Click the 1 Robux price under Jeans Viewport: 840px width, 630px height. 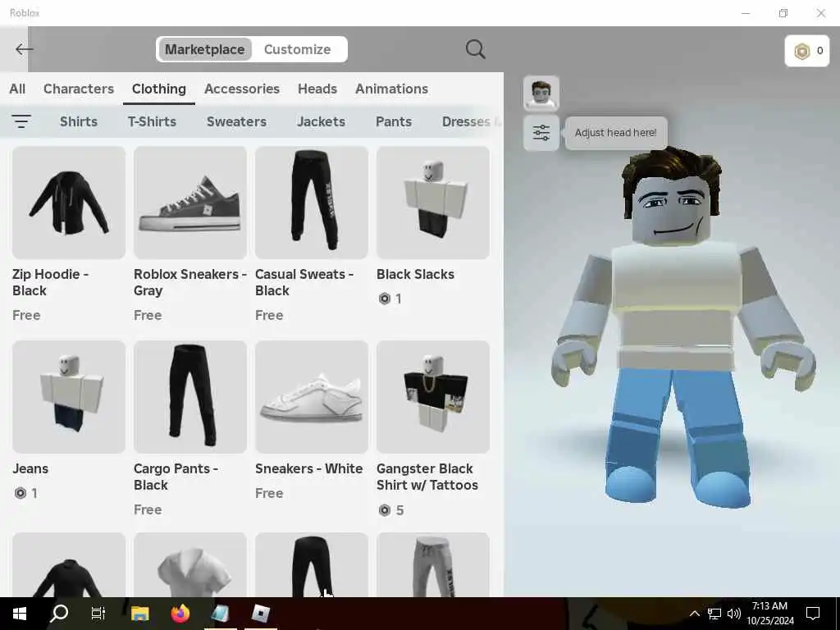[x=25, y=493]
